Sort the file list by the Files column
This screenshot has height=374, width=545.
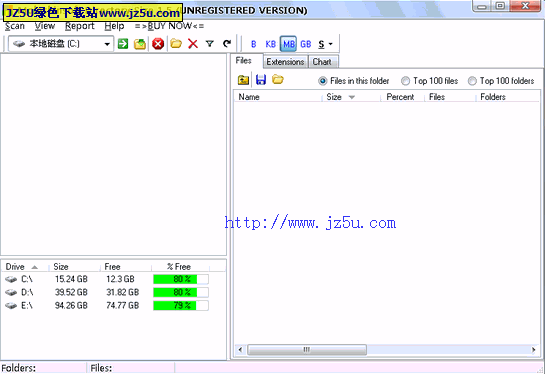click(450, 97)
